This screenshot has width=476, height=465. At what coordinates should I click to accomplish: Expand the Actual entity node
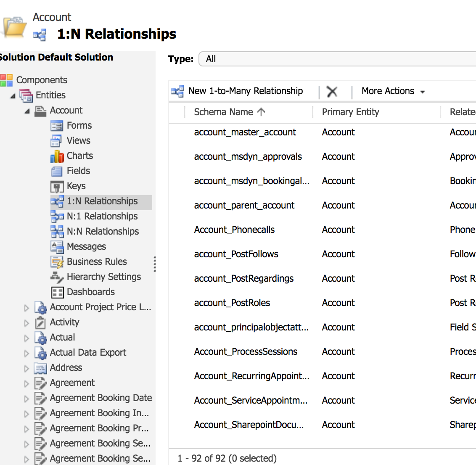click(26, 338)
